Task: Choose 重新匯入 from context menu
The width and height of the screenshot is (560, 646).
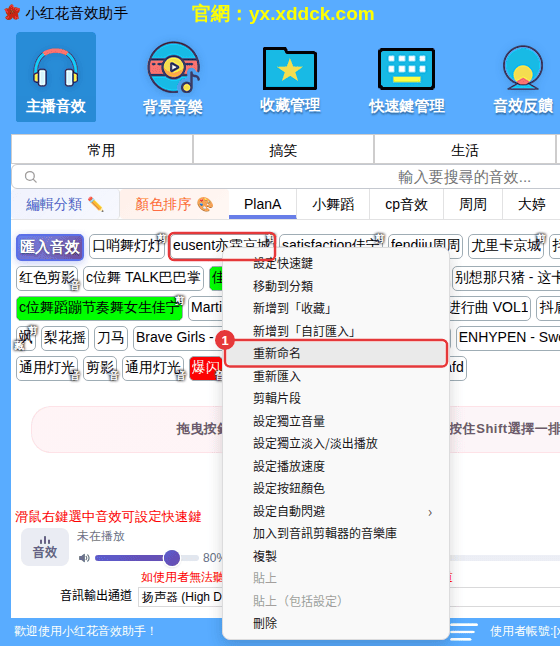Action: (x=336, y=376)
